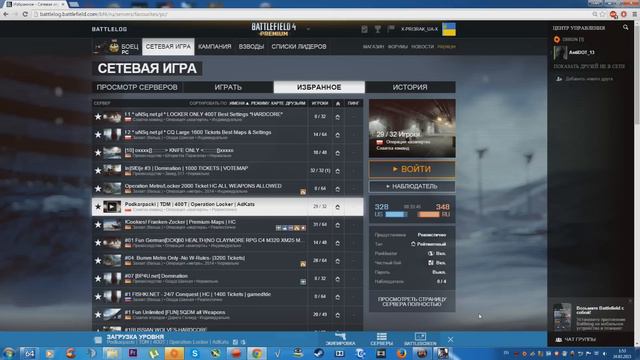
Task: Click the soldier emblem next to БОЕЦ
Action: (x=113, y=47)
